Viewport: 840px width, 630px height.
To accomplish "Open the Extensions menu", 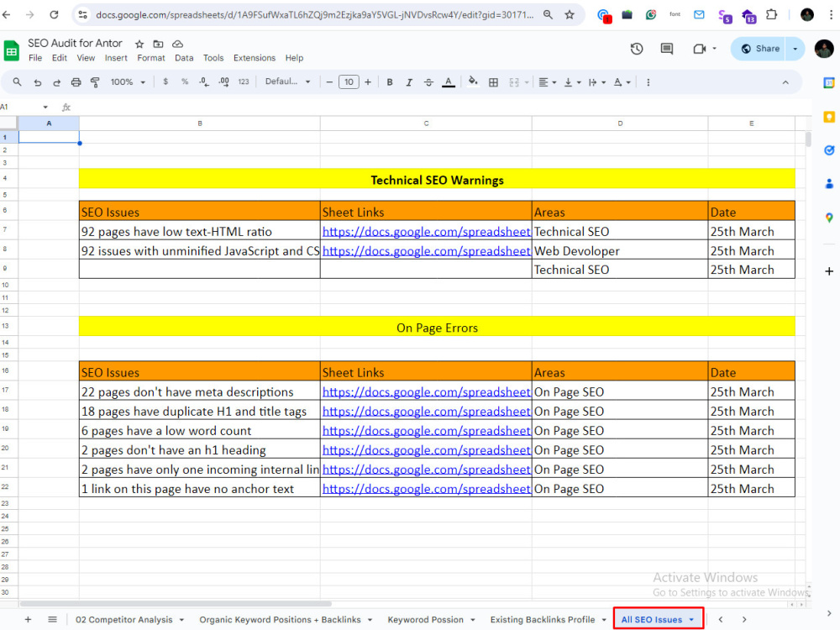I will (x=255, y=58).
